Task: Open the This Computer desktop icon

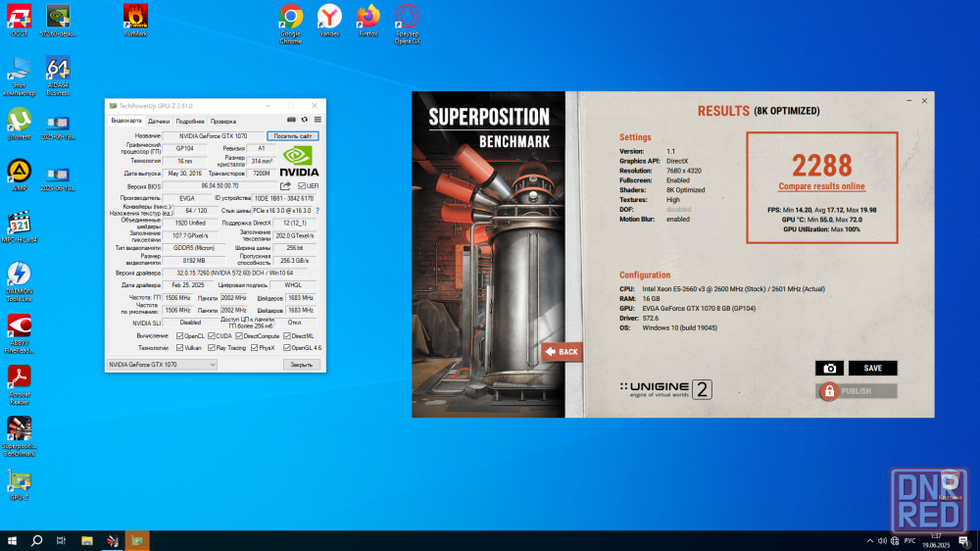Action: [x=20, y=75]
